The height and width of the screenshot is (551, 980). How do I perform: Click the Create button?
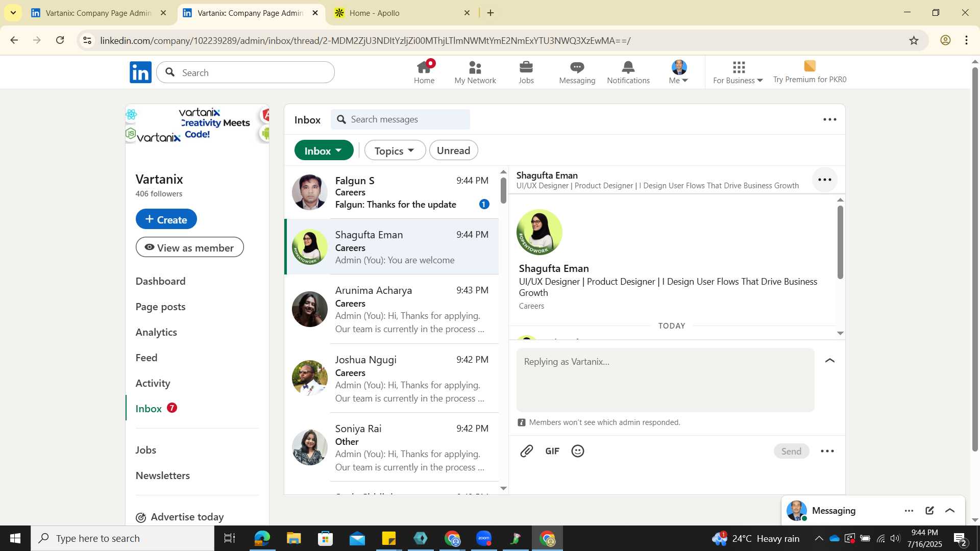(166, 219)
